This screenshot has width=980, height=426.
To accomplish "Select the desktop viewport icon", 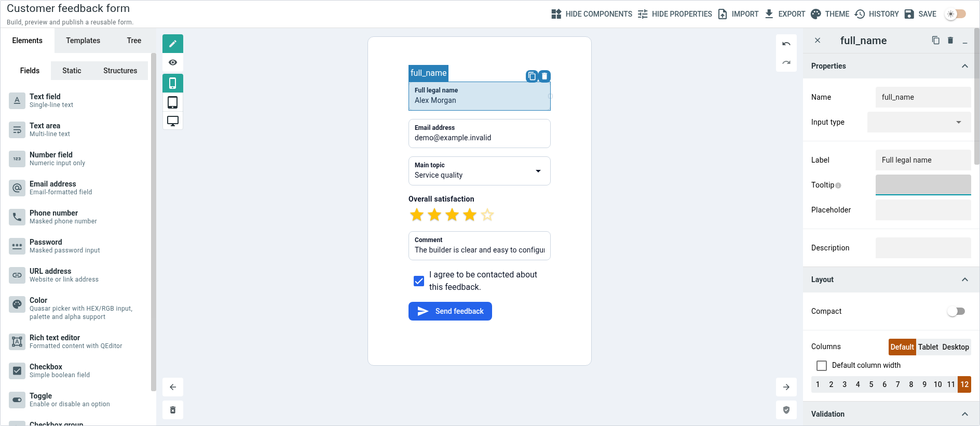I will coord(173,121).
